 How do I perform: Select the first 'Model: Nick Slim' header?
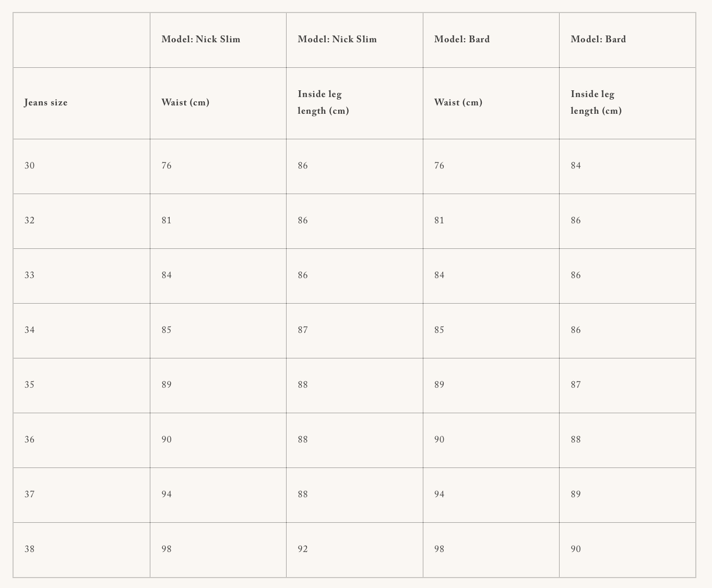click(x=201, y=39)
